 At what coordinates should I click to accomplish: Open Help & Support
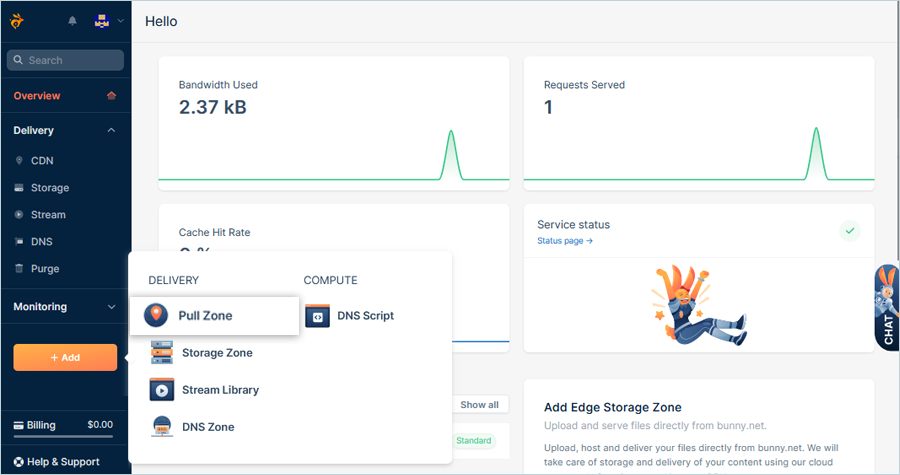[65, 462]
